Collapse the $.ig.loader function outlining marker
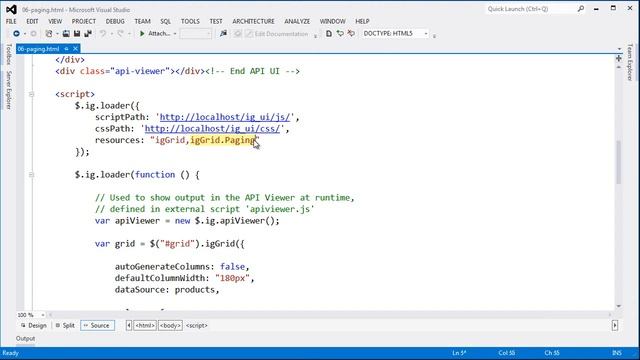Viewport: 640px width, 360px height. [x=31, y=175]
